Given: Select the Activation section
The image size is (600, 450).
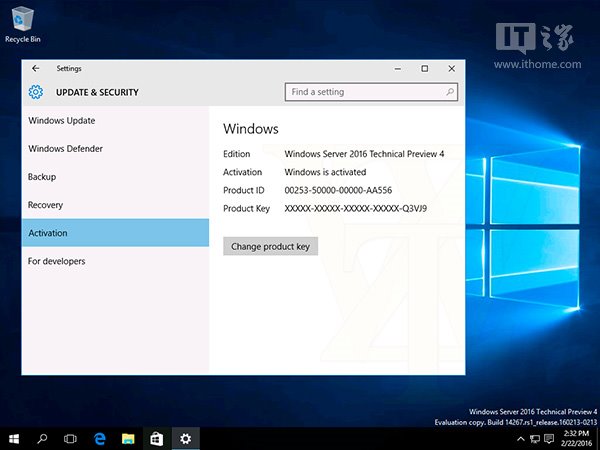Looking at the screenshot, I should click(x=115, y=233).
